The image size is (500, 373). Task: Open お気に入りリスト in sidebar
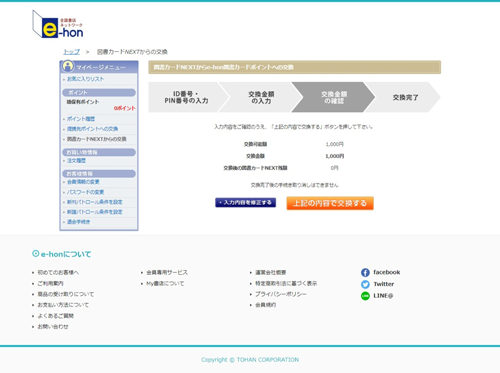pos(86,79)
